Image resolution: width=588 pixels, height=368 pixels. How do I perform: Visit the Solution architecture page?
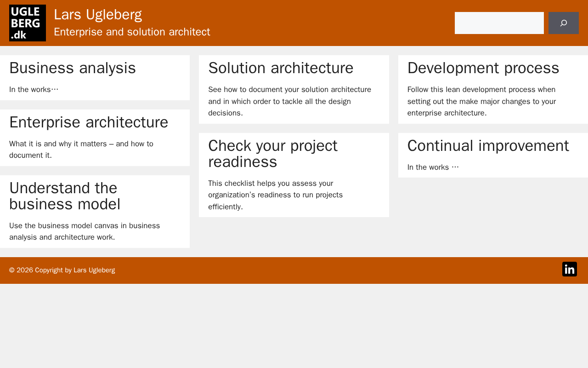[281, 68]
